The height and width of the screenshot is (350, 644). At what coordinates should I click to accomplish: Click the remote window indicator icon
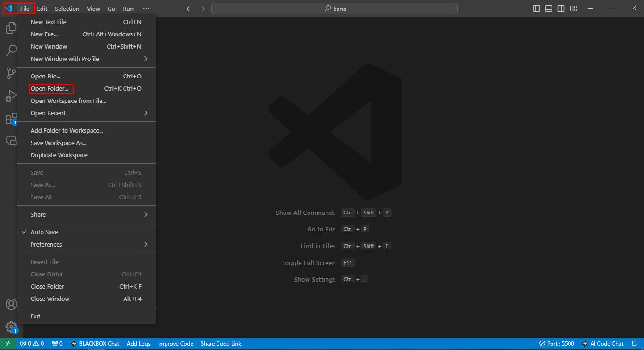[8, 344]
